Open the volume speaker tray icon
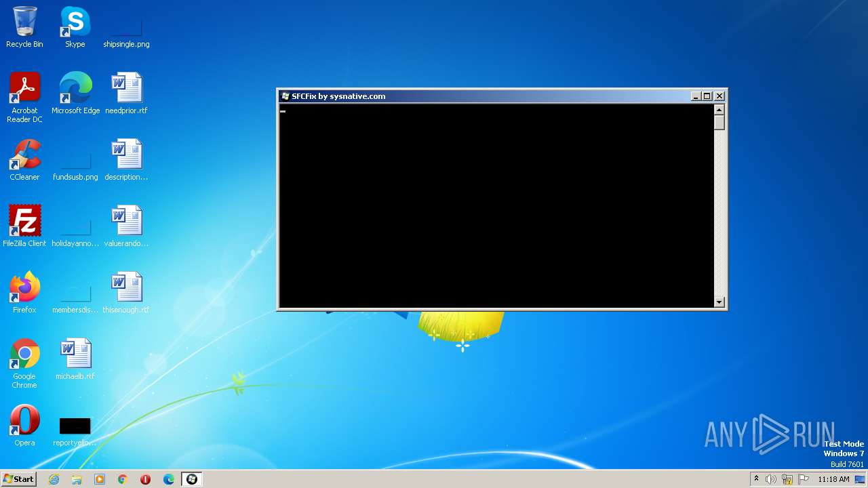This screenshot has width=868, height=488. 771,479
